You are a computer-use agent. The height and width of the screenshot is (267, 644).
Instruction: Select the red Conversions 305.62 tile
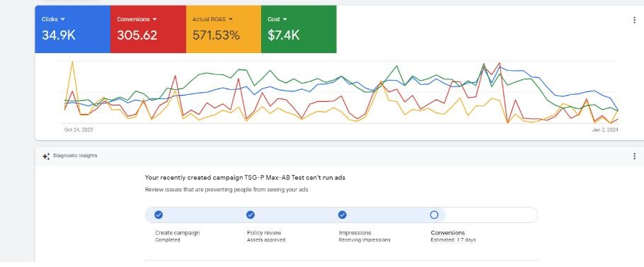coord(149,29)
